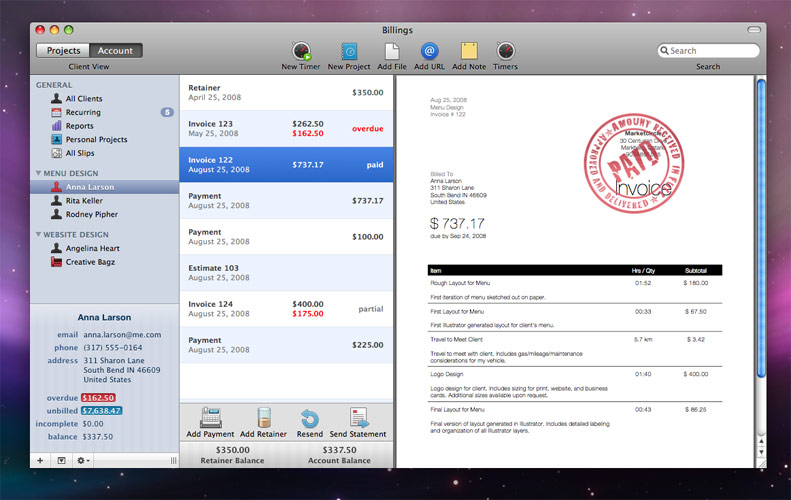This screenshot has width=791, height=500.
Task: Click the Retainer Balance $350.00 value
Action: [233, 450]
